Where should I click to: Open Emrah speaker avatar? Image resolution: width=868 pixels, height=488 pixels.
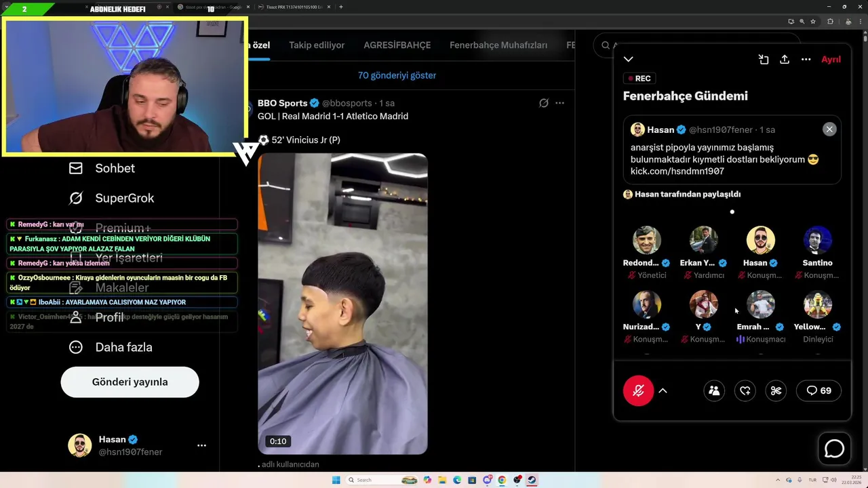[761, 304]
